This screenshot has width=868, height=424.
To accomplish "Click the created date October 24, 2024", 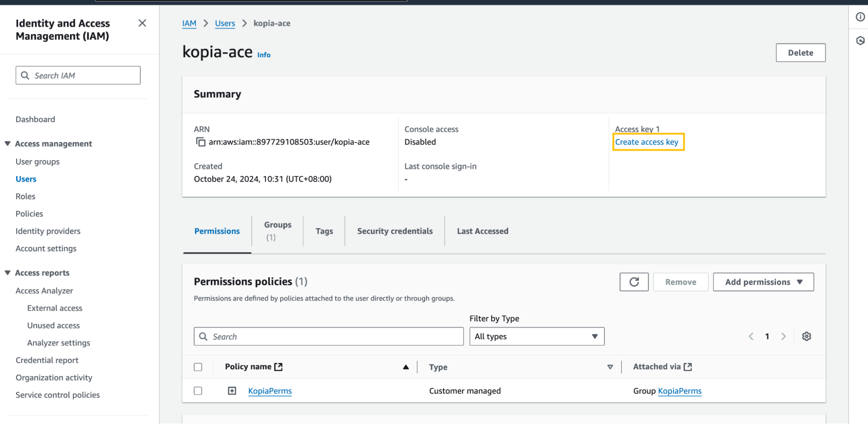I will pyautogui.click(x=263, y=179).
